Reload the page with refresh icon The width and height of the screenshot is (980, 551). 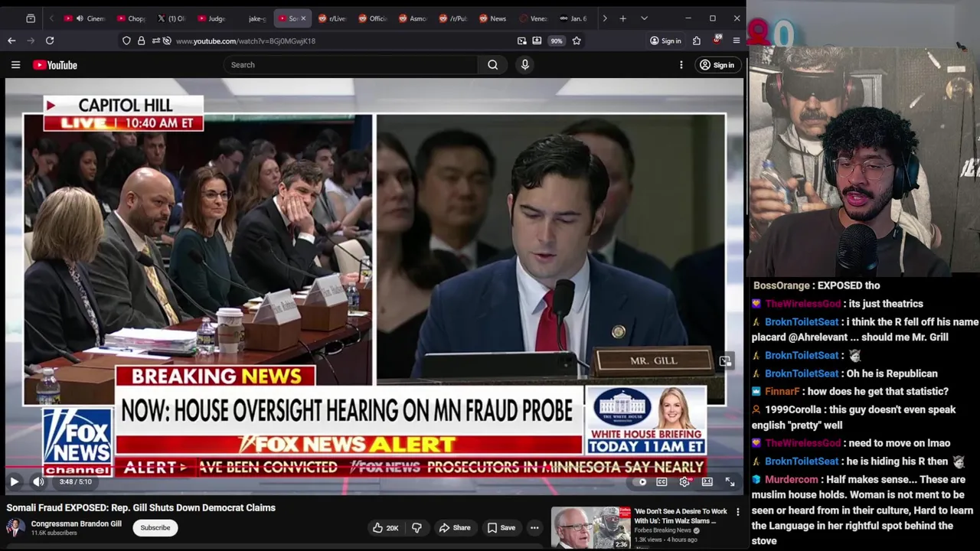point(50,41)
